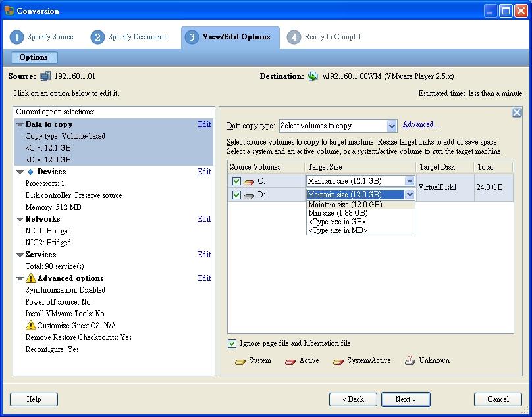Click the step 1 circle for Specify Source
The height and width of the screenshot is (417, 532).
16,37
